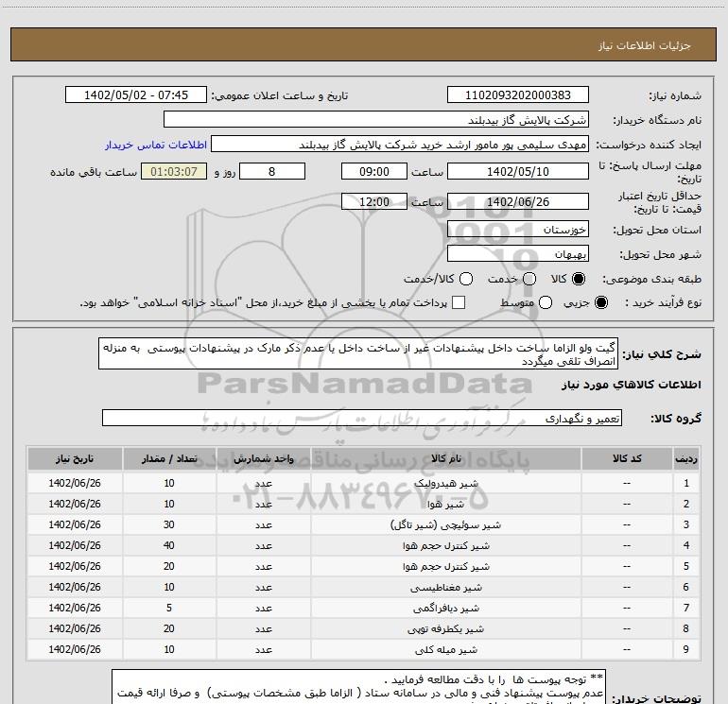Click the unit عدد in the شیر هیدرولیک row
The width and height of the screenshot is (728, 704).
point(263,483)
